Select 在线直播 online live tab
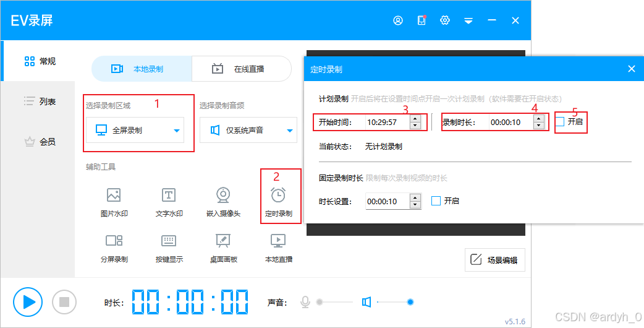This screenshot has height=328, width=644. [x=242, y=69]
